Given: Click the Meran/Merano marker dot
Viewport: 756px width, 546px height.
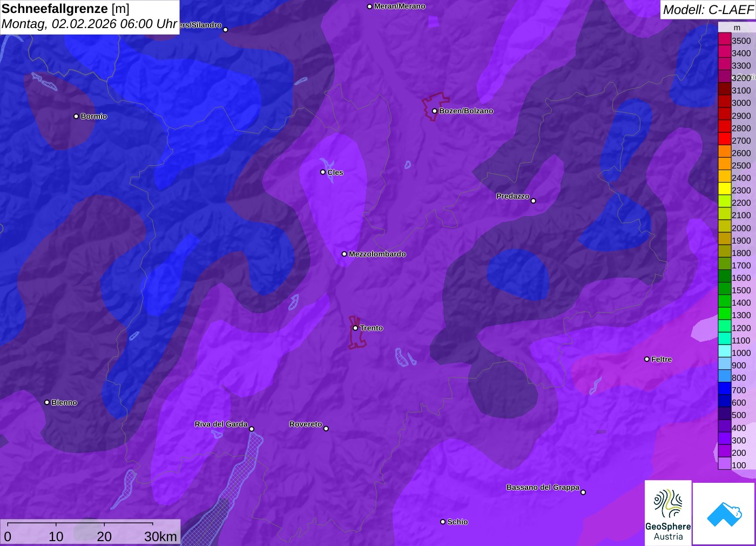Looking at the screenshot, I should 369,6.
